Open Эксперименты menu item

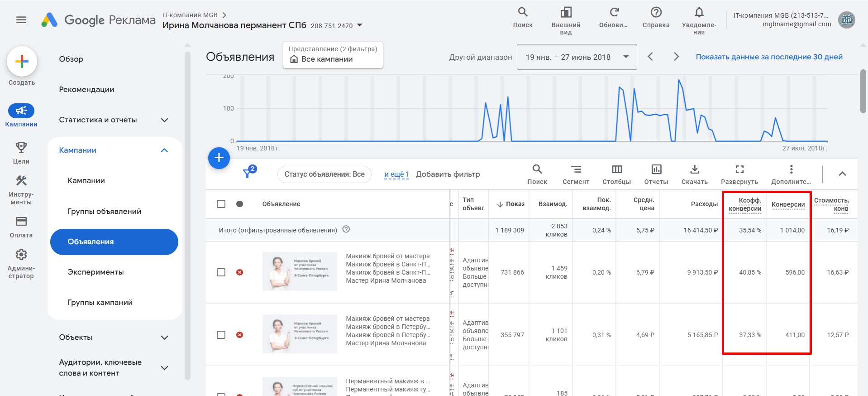click(95, 272)
